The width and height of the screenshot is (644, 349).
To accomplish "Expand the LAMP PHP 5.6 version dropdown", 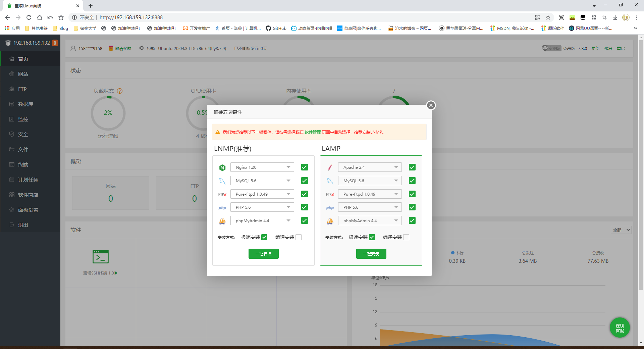I will click(370, 207).
